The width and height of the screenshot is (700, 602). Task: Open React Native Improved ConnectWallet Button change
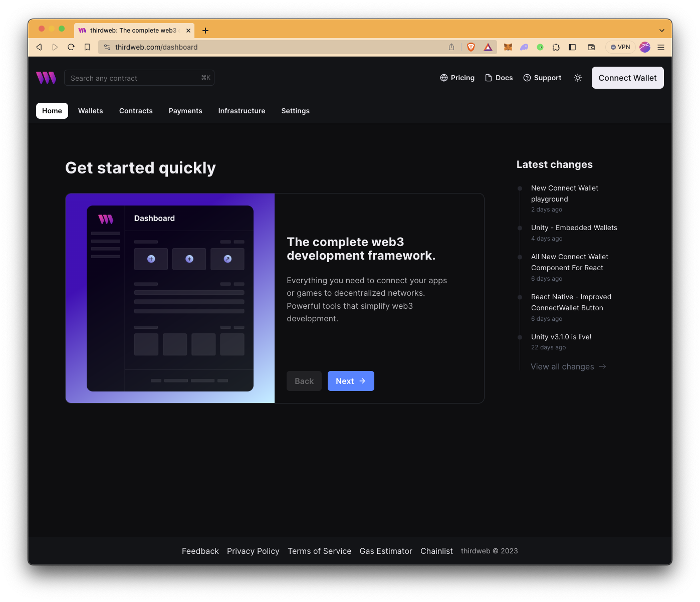coord(571,302)
